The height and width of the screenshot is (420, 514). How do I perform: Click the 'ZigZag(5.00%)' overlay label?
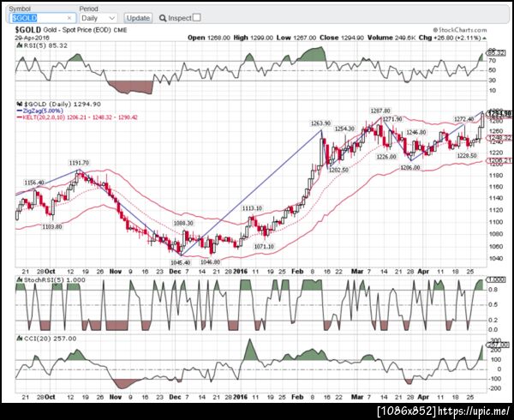point(43,111)
